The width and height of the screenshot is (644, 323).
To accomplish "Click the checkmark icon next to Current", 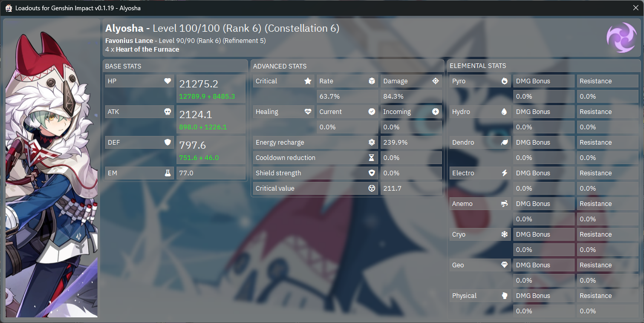I will pyautogui.click(x=371, y=112).
